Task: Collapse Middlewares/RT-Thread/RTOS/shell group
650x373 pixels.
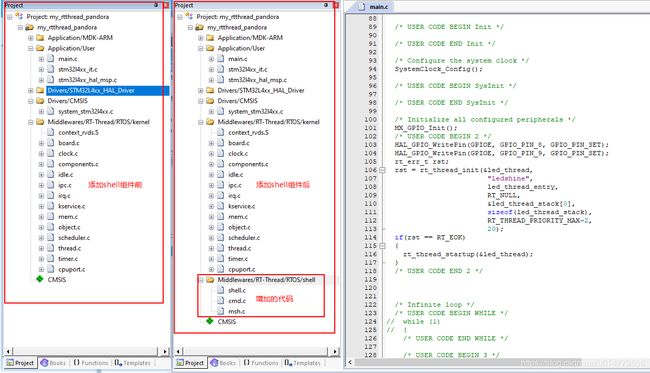Action: coord(201,280)
